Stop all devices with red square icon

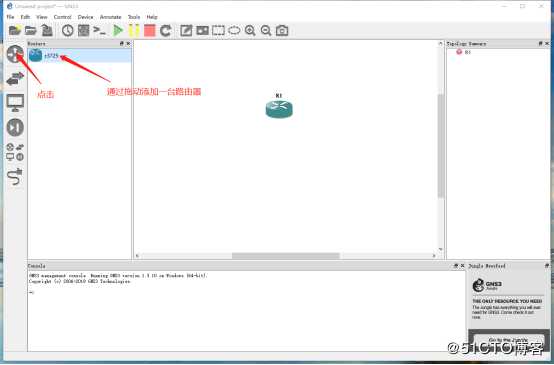[x=150, y=30]
